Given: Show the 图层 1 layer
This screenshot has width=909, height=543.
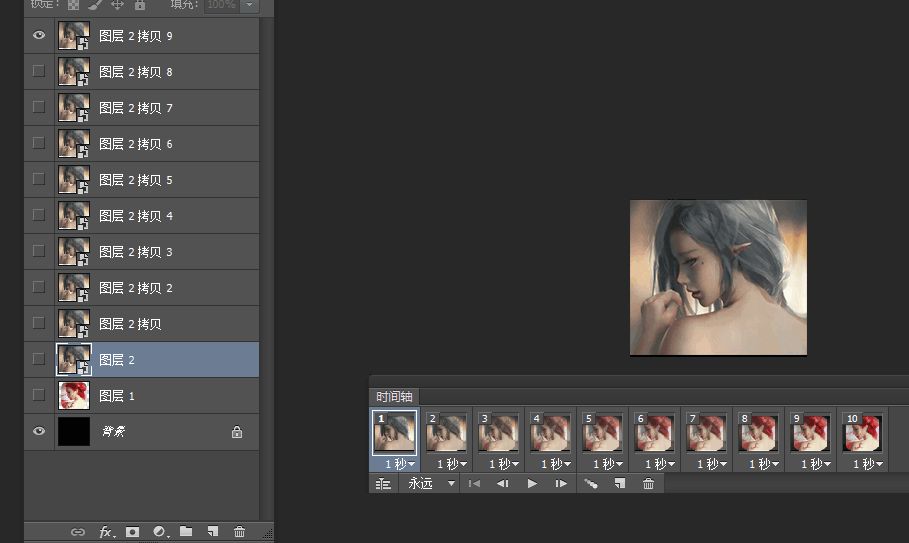Looking at the screenshot, I should (x=39, y=395).
